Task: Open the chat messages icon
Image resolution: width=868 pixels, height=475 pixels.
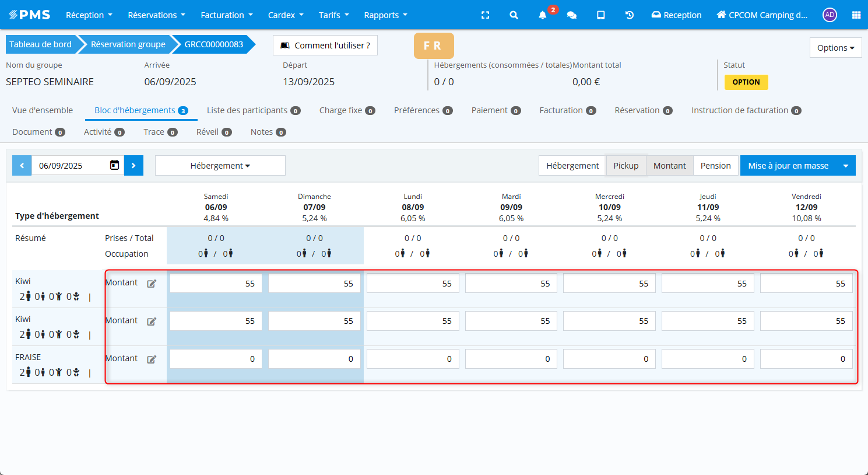Action: click(x=572, y=15)
